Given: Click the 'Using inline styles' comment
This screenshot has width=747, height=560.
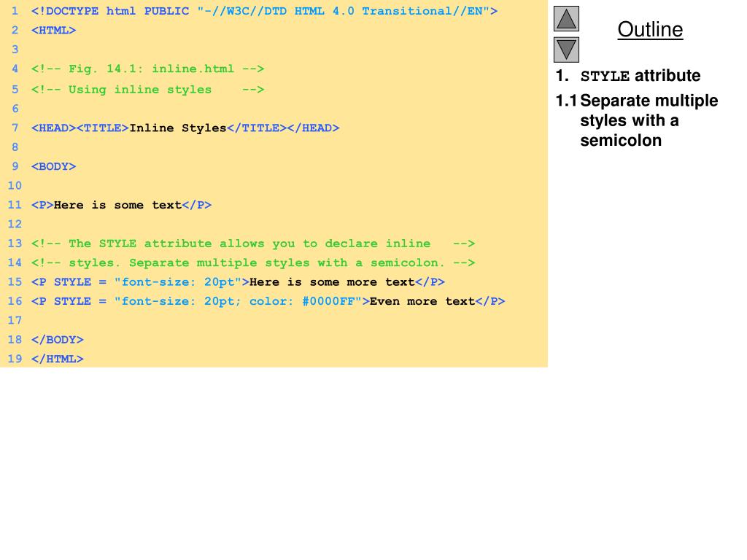Looking at the screenshot, I should (x=147, y=90).
